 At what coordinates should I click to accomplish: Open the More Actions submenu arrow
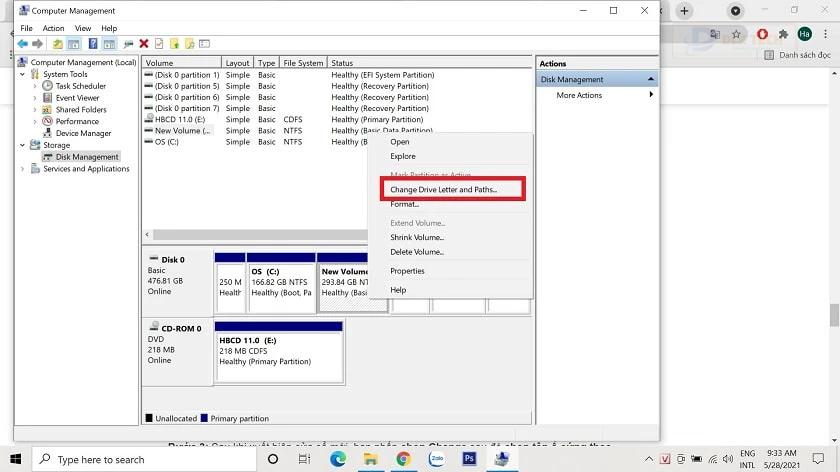[651, 95]
